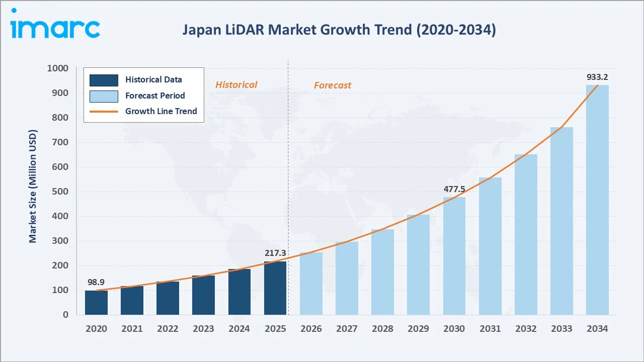Click the x-axis label 2023
644x362 pixels.
[x=203, y=329]
